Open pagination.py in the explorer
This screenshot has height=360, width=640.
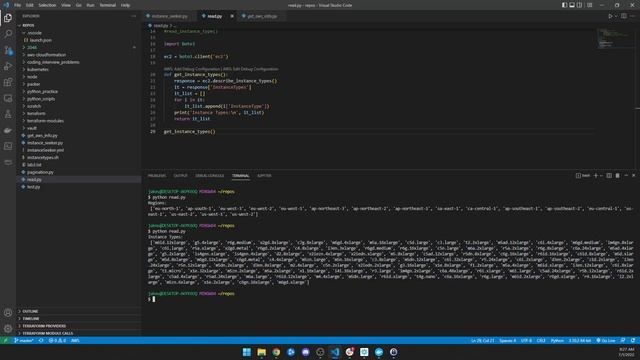tap(78, 172)
